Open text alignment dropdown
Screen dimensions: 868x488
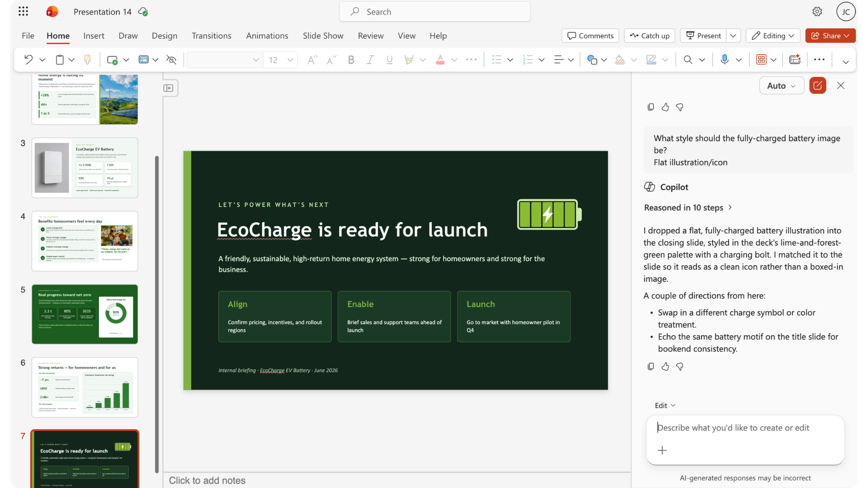pyautogui.click(x=571, y=60)
